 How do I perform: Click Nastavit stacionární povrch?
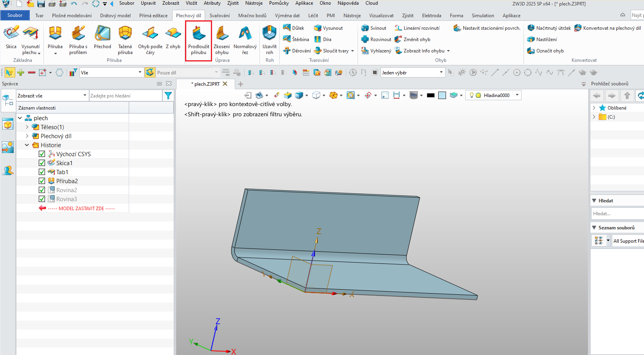pos(487,28)
